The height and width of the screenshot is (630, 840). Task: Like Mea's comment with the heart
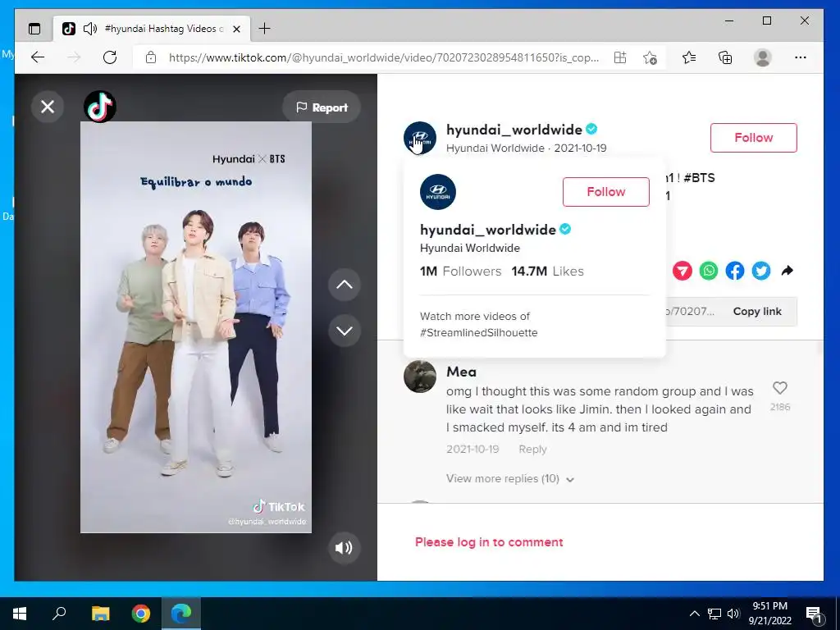[x=779, y=387]
